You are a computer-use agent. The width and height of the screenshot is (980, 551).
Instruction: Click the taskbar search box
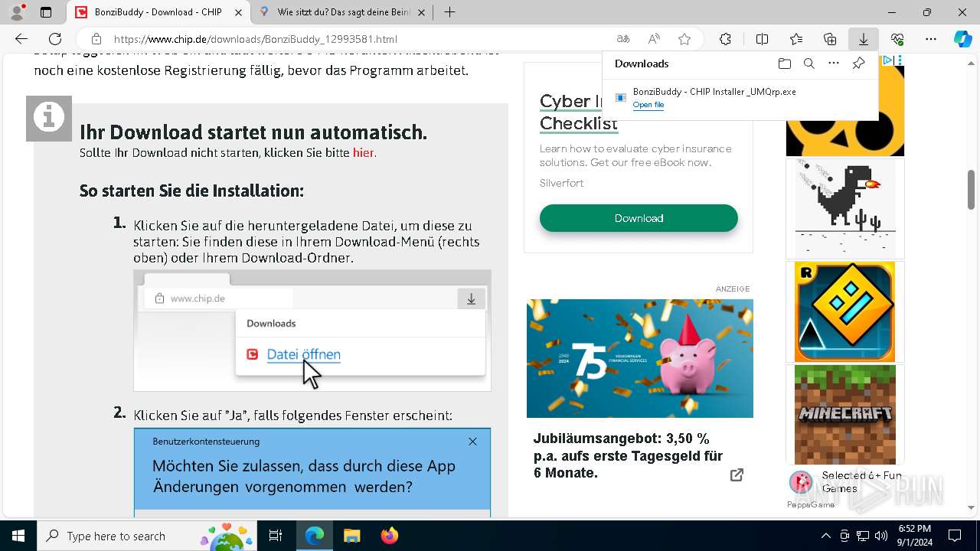tap(147, 536)
